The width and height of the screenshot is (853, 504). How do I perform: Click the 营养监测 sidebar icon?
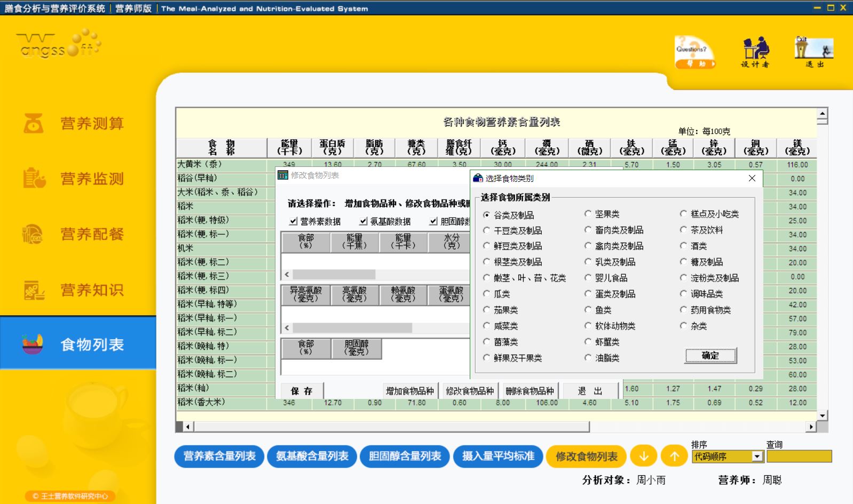[x=34, y=178]
